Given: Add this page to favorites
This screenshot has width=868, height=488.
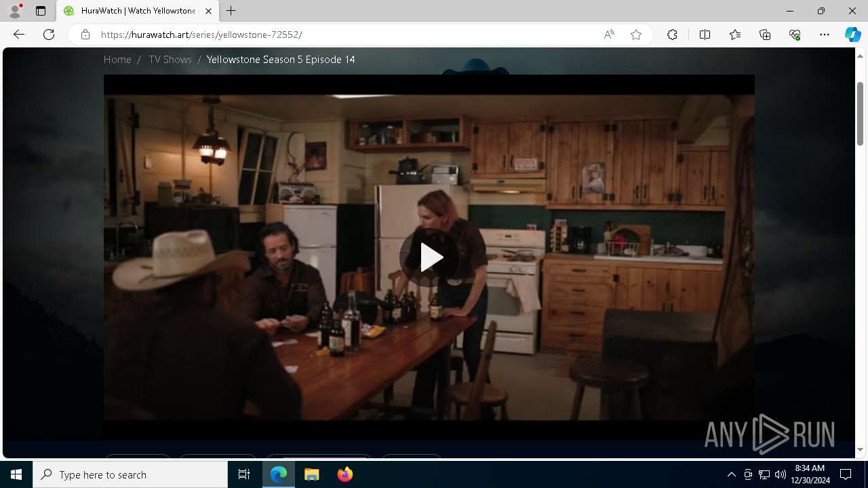Looking at the screenshot, I should coord(636,35).
